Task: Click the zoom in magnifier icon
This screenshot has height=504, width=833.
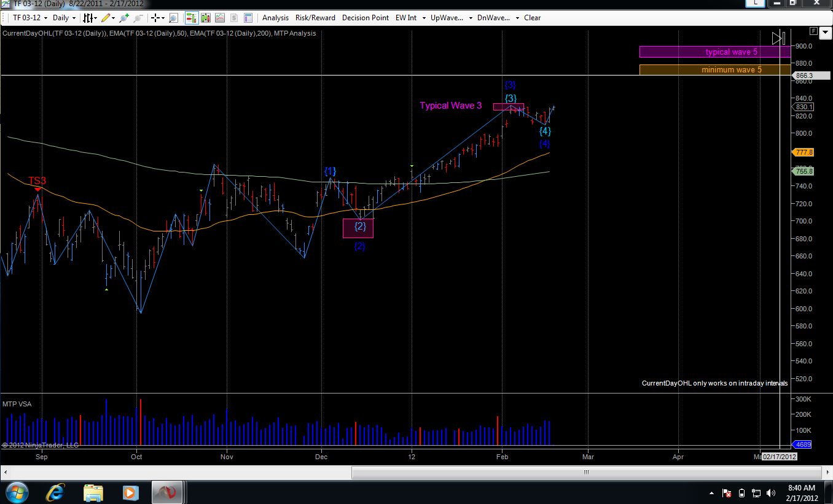Action: (x=125, y=18)
